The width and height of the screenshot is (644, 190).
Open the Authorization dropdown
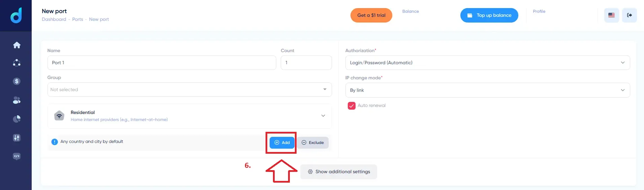click(487, 63)
